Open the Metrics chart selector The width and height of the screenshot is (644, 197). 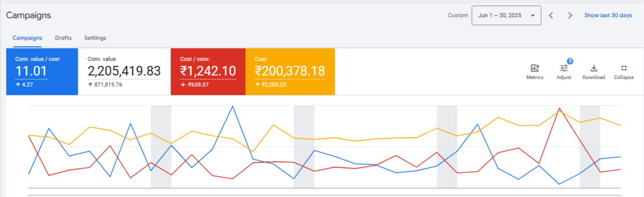[x=535, y=72]
